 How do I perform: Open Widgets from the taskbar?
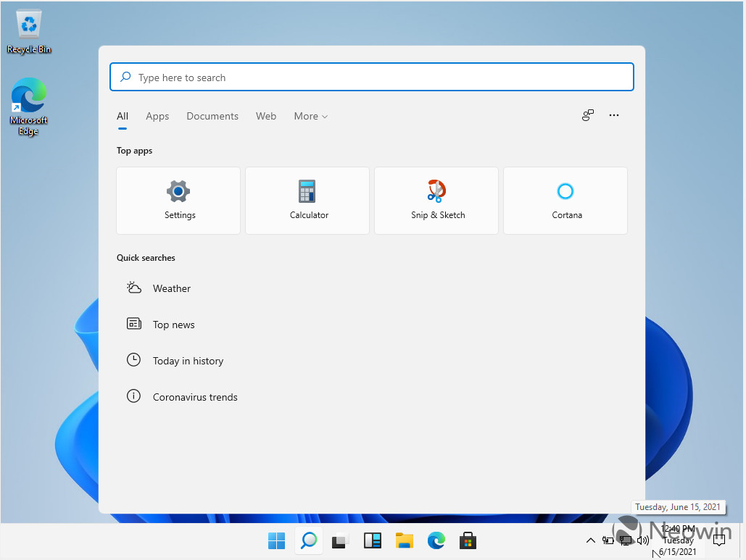(372, 540)
